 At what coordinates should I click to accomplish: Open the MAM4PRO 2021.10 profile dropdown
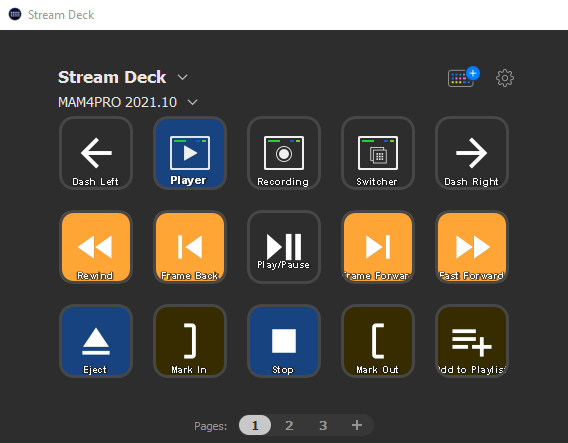(x=128, y=102)
